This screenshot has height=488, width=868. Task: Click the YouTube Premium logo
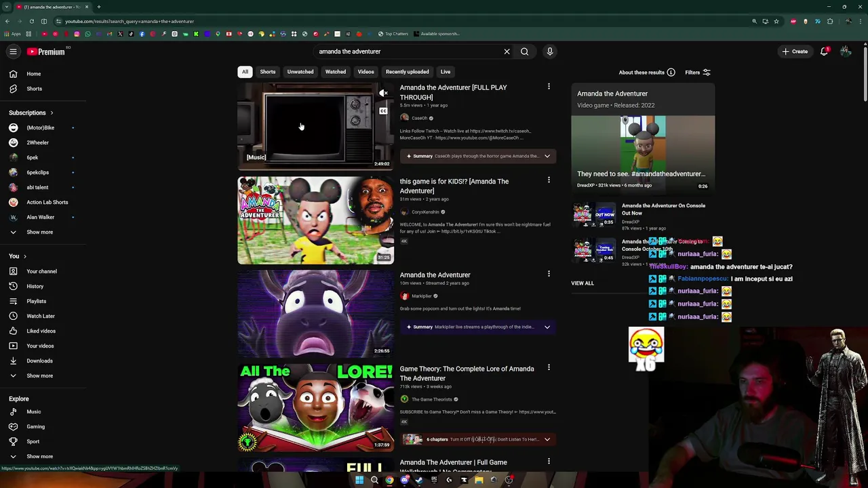pyautogui.click(x=46, y=52)
